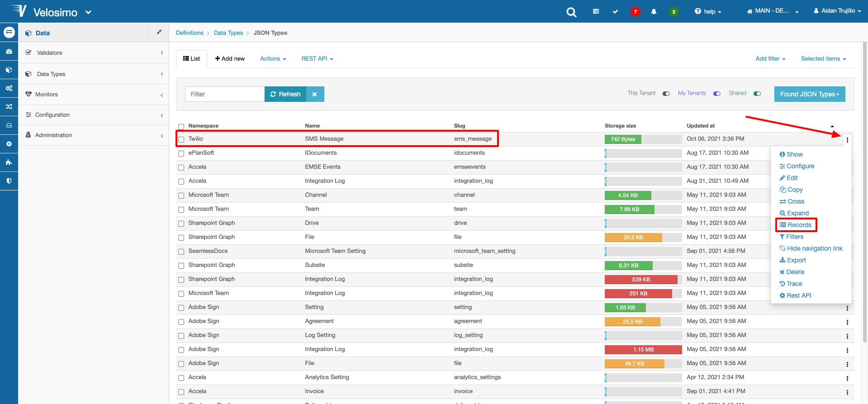868x404 pixels.
Task: Check the Microsoft Team Channel row checkbox
Action: point(181,195)
